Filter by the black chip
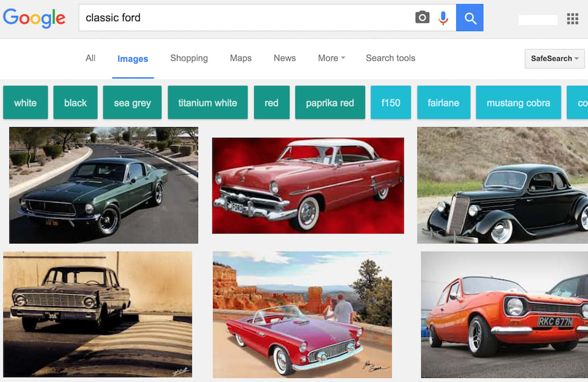 [x=75, y=102]
